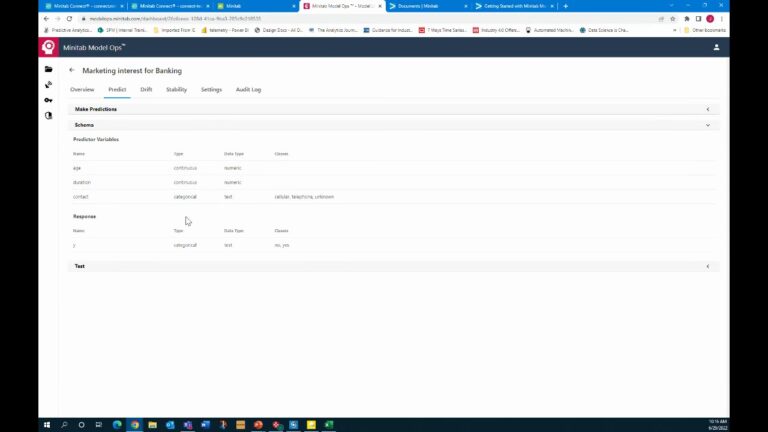Click the second icon in the left sidebar

(48, 85)
